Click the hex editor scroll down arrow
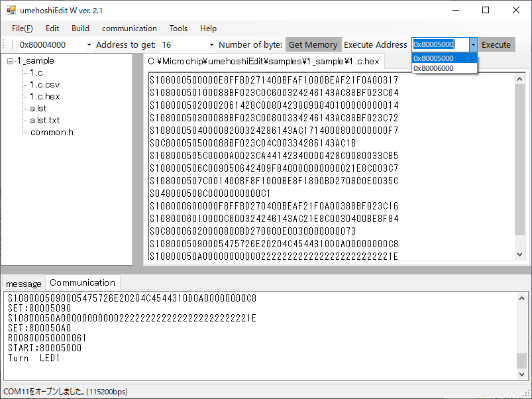This screenshot has width=532, height=399. (x=520, y=259)
